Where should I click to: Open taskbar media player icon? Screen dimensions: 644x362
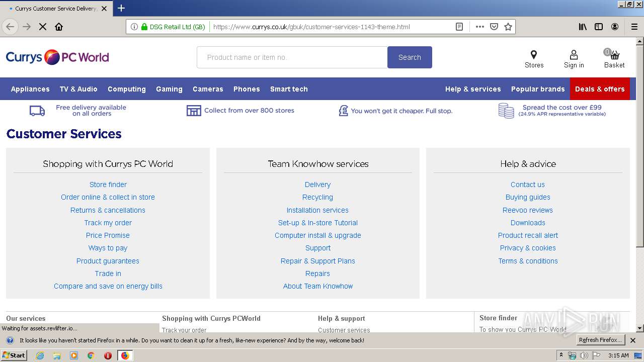[74, 355]
